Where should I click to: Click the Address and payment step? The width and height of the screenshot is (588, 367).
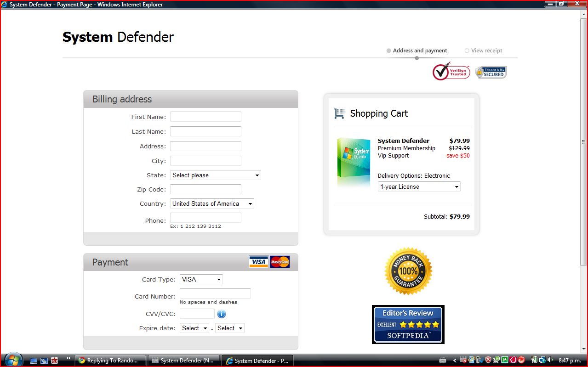[x=417, y=51]
